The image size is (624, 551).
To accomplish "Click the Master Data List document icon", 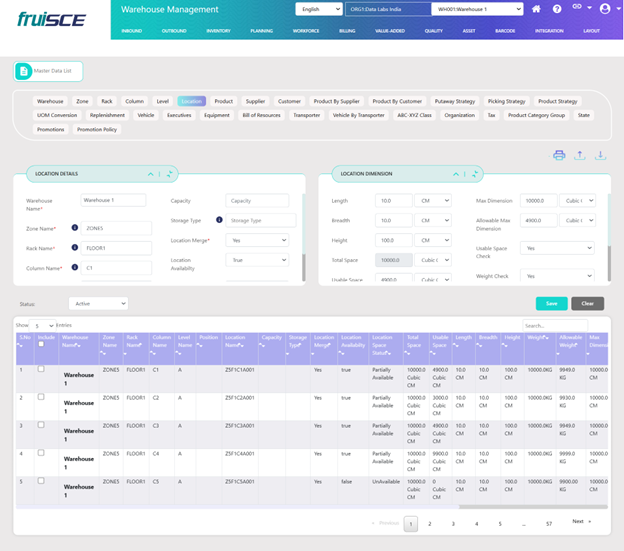I will pos(24,71).
